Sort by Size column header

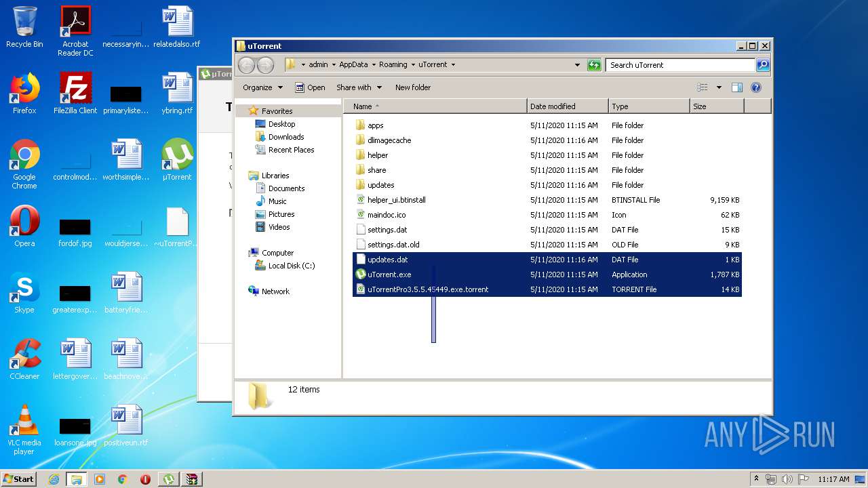[x=717, y=106]
